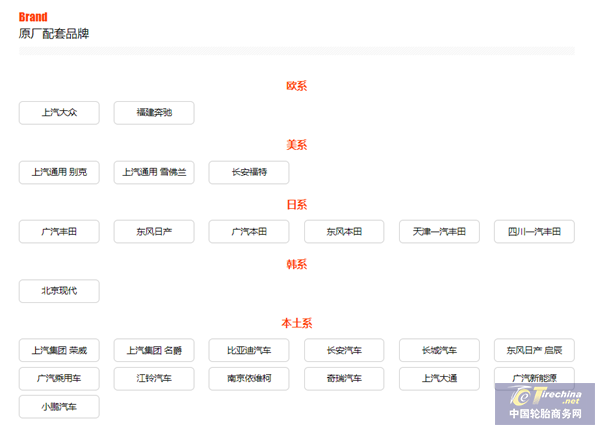Image resolution: width=600 pixels, height=430 pixels.
Task: Click the 欧系 category heading
Action: tap(297, 86)
